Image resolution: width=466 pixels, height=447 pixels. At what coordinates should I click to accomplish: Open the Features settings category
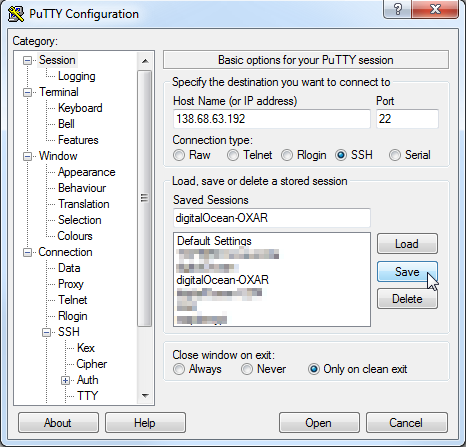(x=78, y=140)
